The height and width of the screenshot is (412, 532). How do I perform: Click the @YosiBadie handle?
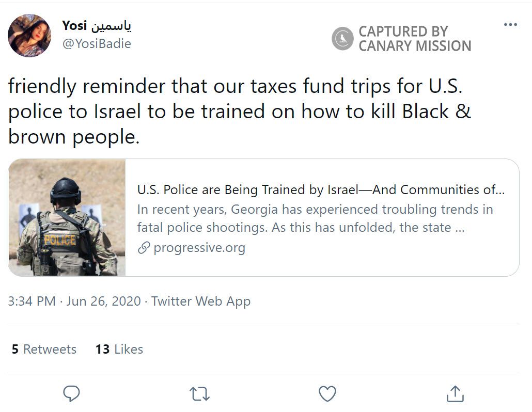pos(97,44)
